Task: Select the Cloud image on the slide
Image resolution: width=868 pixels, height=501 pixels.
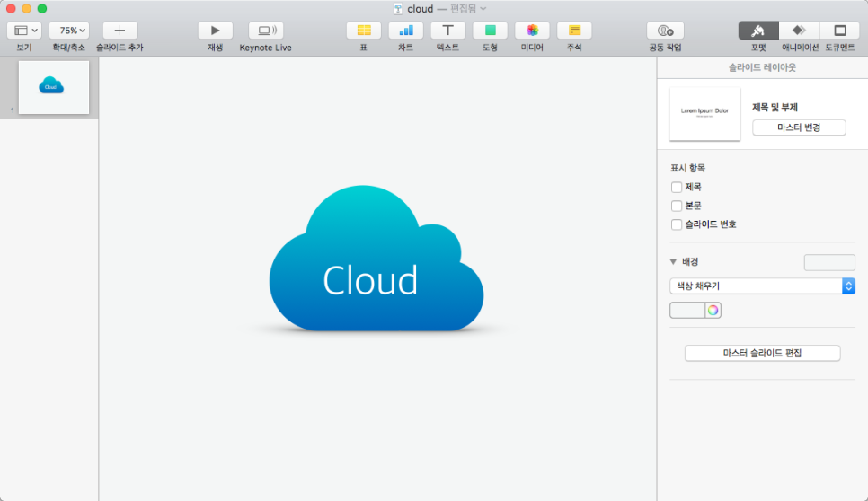Action: click(376, 259)
